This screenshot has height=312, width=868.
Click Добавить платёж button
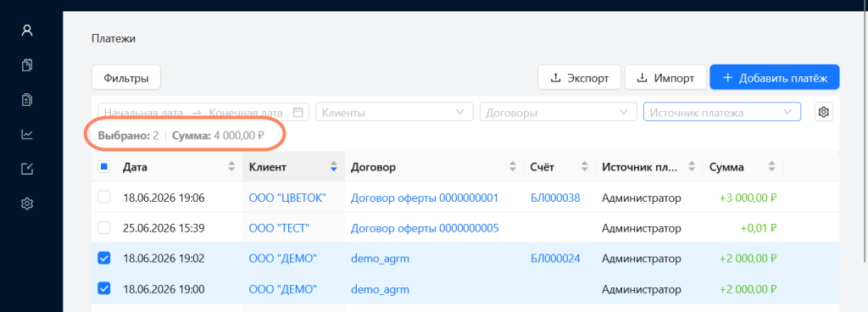775,78
